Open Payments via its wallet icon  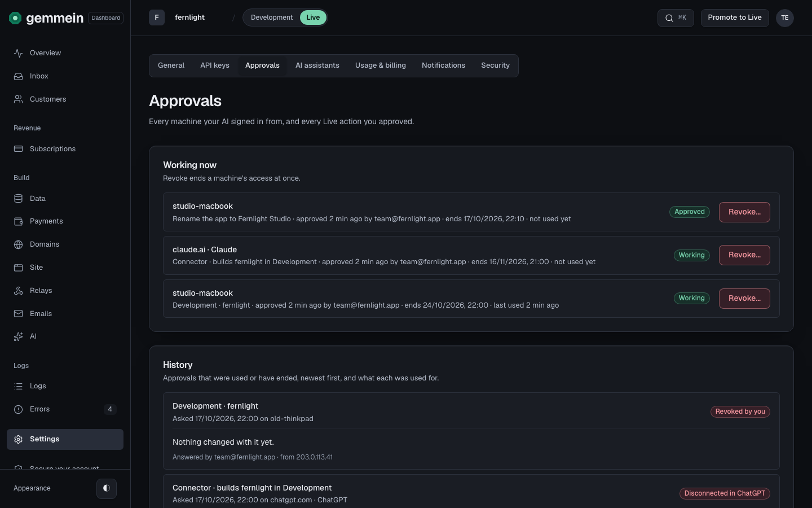point(19,221)
